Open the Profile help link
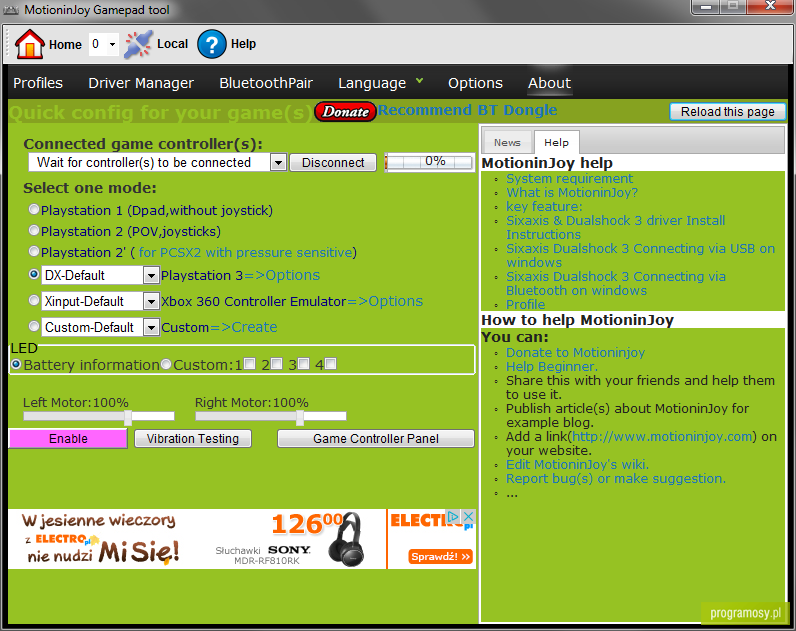The height and width of the screenshot is (631, 796). coord(525,304)
